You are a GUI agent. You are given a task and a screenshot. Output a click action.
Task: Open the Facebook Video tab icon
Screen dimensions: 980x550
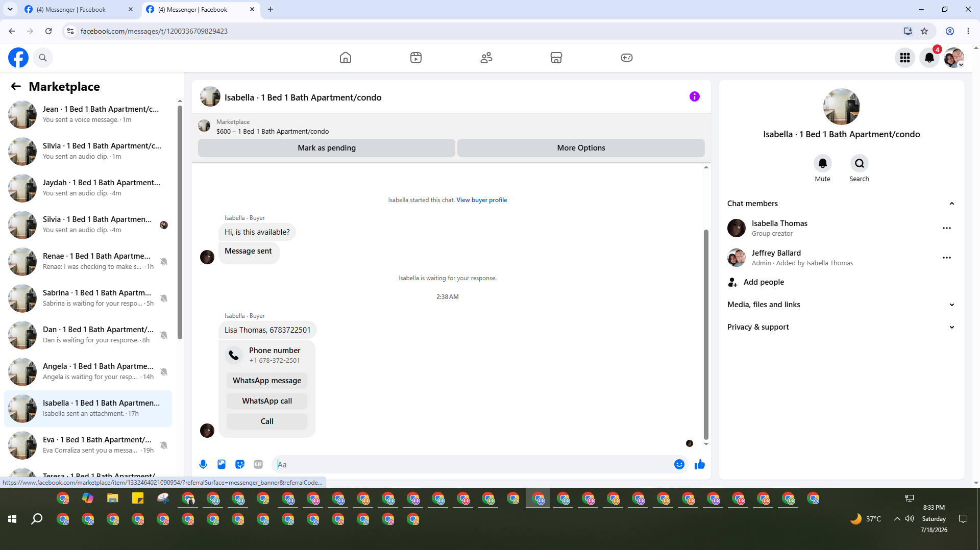click(x=416, y=58)
